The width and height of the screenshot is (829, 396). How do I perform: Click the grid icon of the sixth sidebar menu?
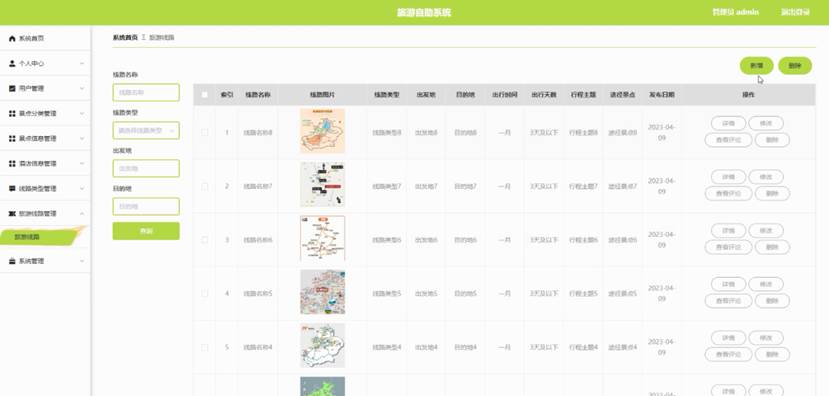tap(12, 164)
